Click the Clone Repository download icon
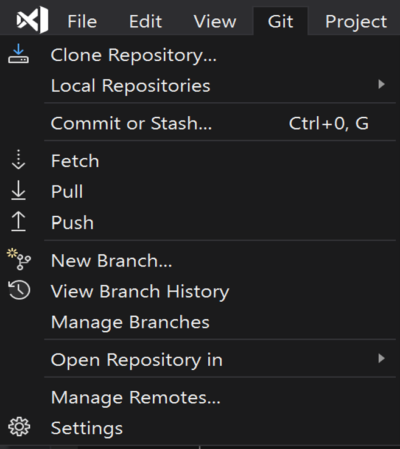This screenshot has width=400, height=449. (x=18, y=54)
